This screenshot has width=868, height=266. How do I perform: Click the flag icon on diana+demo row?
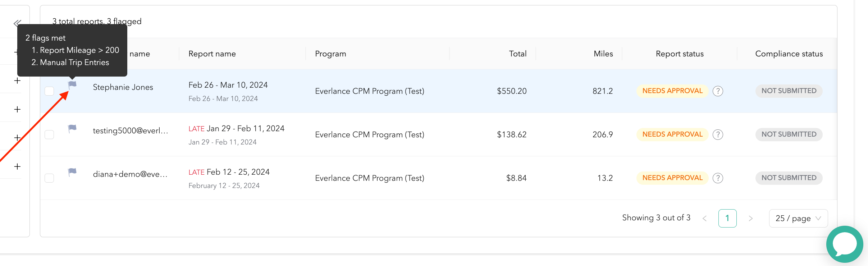point(72,172)
